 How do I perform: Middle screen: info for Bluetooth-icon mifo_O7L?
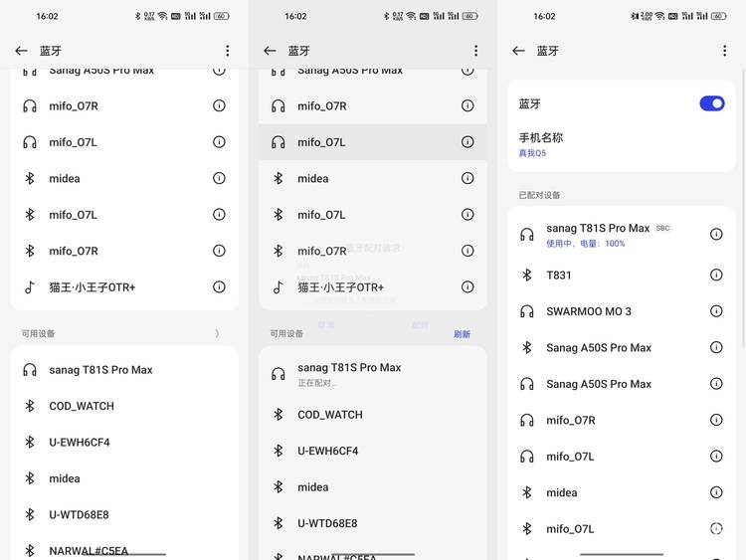click(467, 215)
